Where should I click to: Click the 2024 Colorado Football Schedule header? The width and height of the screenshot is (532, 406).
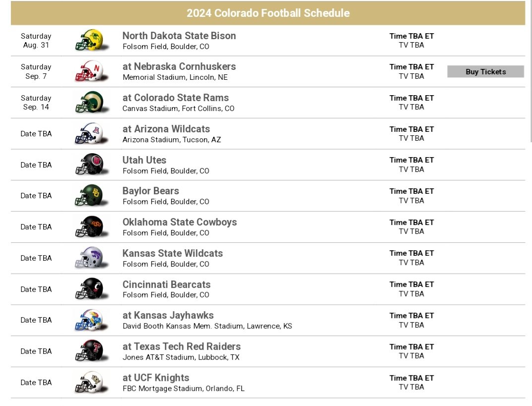268,13
